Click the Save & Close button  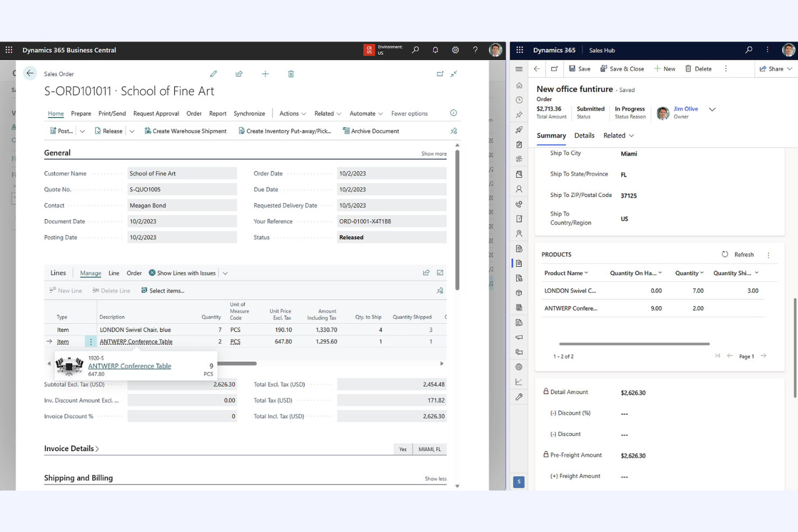(622, 68)
